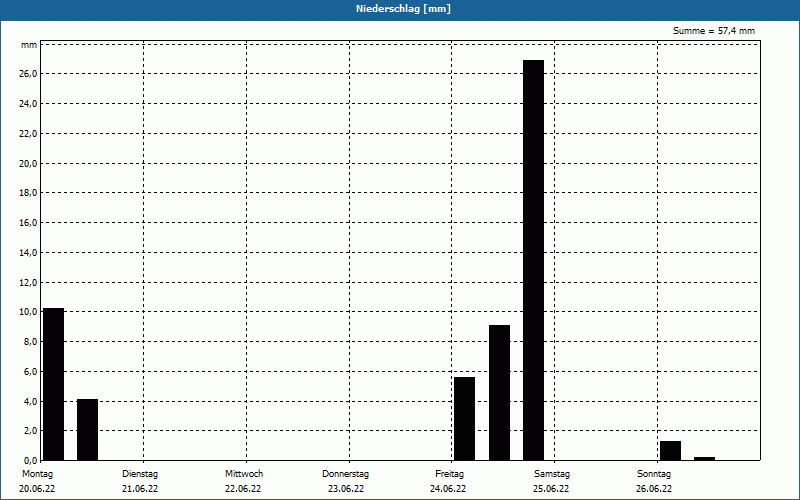Click the date 23.06.22
Screen dimensions: 800x500
point(346,489)
